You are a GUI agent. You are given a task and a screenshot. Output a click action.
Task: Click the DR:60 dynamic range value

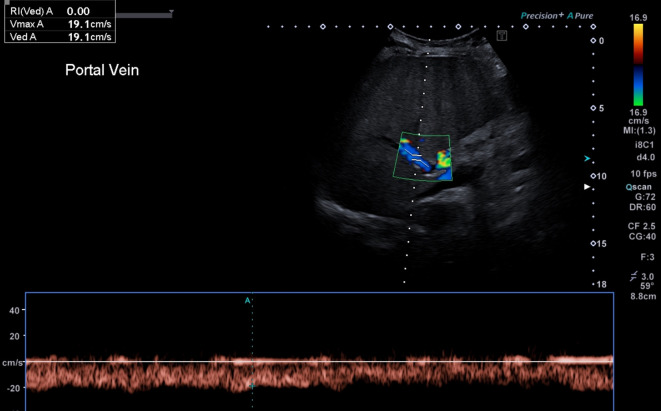point(642,207)
